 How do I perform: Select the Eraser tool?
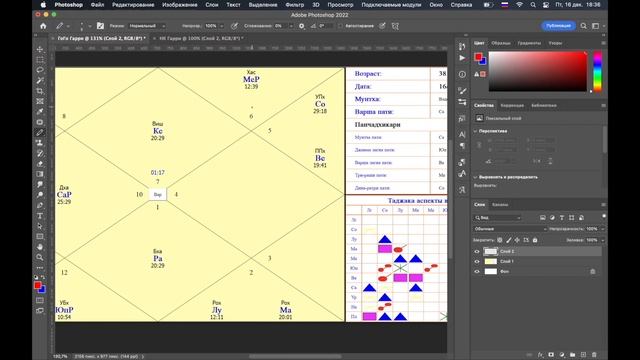40,164
